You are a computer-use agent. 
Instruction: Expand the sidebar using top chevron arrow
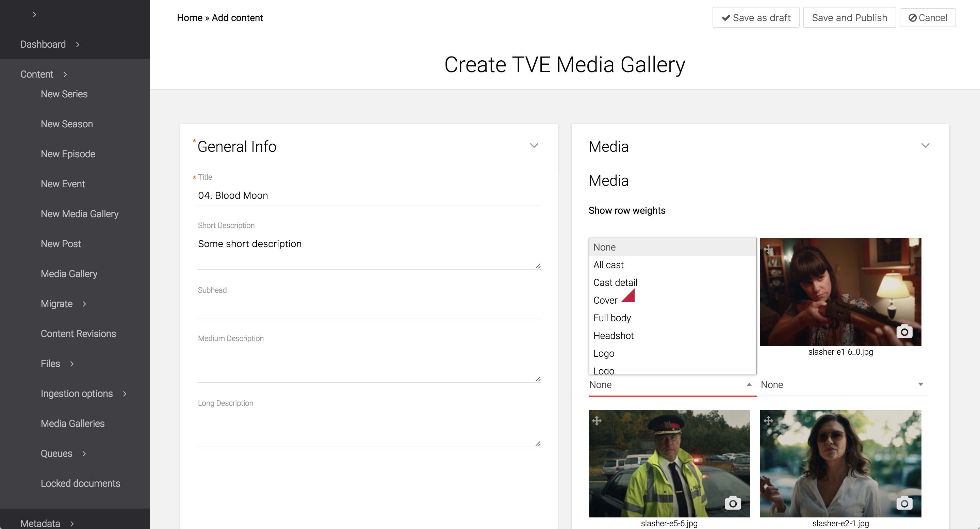pos(34,14)
